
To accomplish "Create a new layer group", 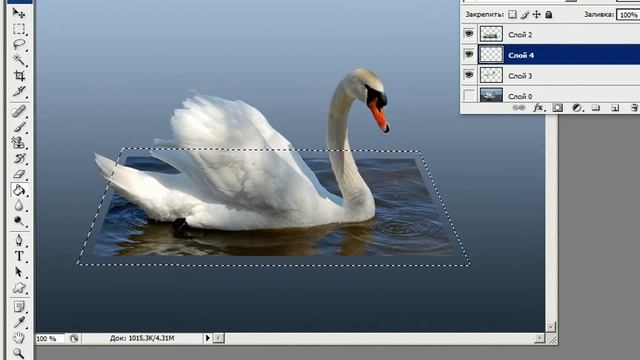I will pyautogui.click(x=596, y=108).
